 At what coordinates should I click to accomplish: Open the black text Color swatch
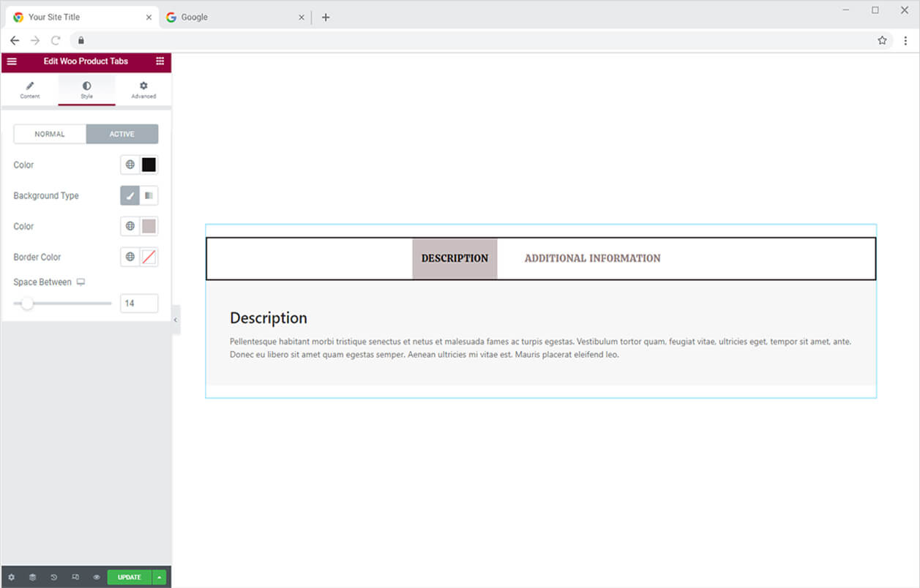coord(149,165)
